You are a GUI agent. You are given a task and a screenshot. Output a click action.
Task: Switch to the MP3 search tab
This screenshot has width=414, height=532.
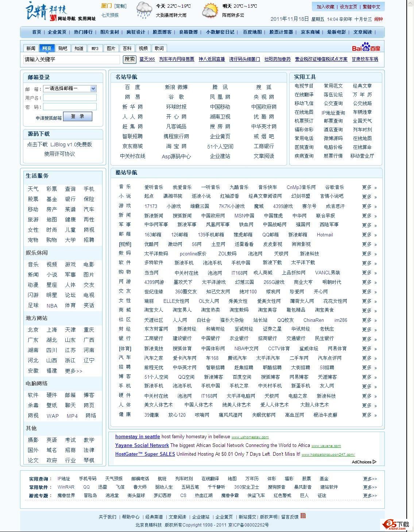pos(95,48)
